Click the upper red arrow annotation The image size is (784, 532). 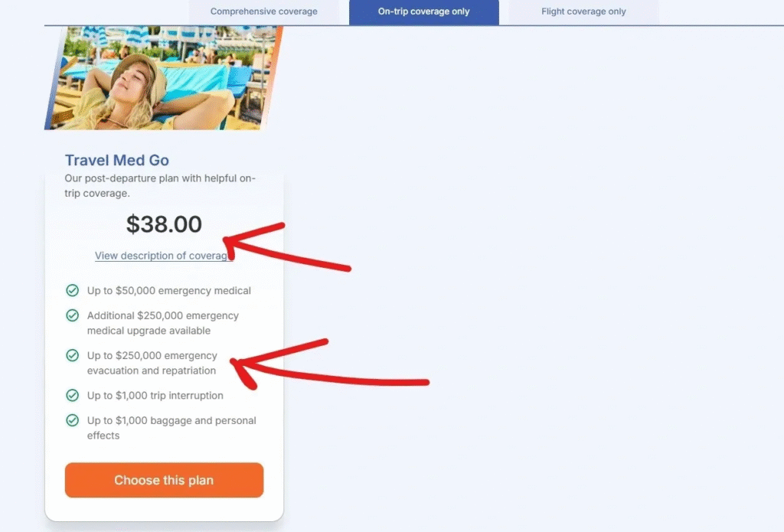pyautogui.click(x=287, y=247)
